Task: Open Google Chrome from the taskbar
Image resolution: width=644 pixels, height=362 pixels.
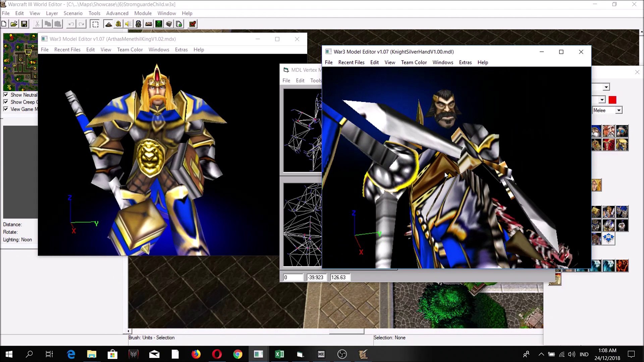Action: tap(237, 354)
